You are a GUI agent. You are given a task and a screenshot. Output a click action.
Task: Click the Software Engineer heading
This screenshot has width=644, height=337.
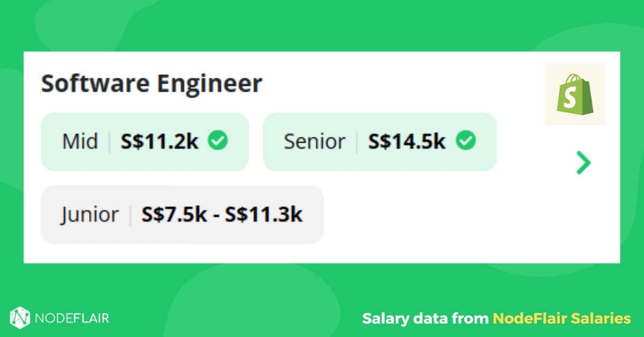[x=152, y=84]
